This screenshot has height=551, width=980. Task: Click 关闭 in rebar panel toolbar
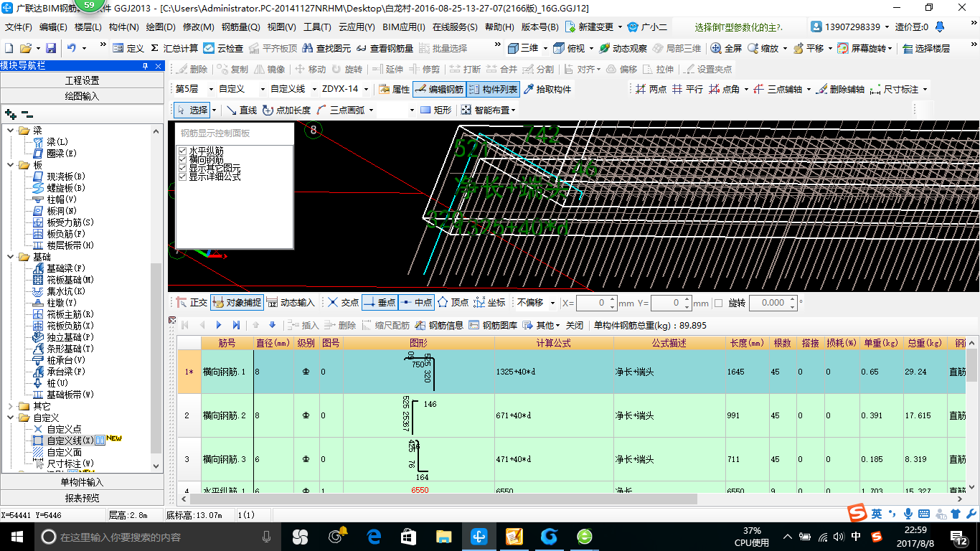575,325
